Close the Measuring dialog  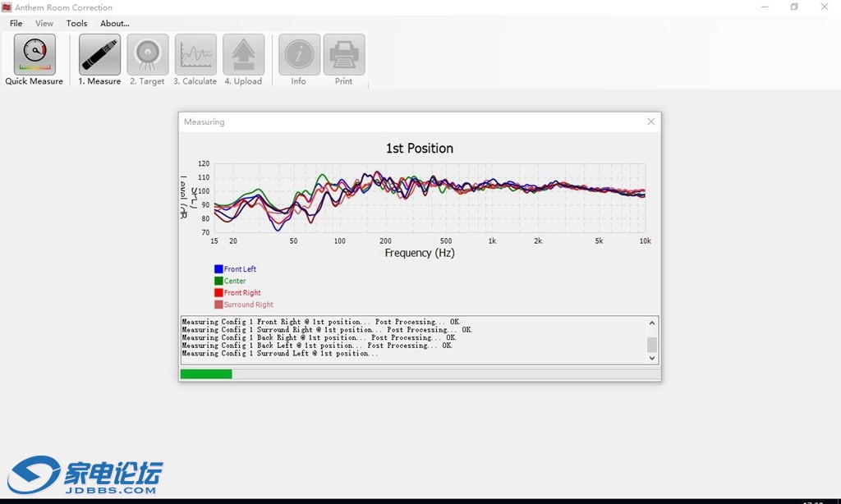(650, 121)
